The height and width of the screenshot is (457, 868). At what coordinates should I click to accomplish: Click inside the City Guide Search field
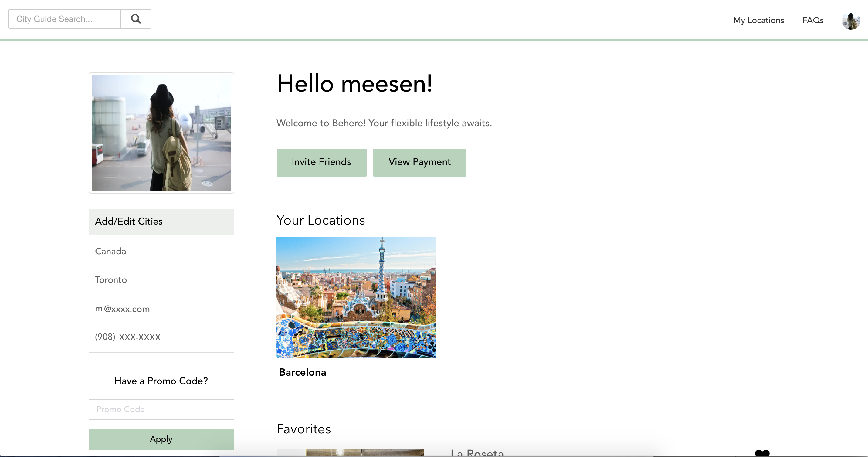point(65,19)
